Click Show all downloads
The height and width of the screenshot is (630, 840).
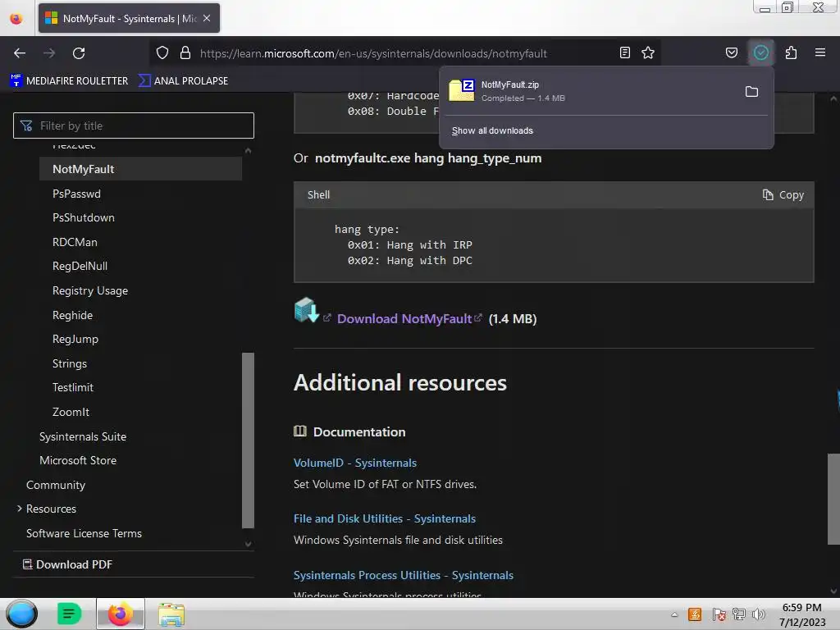492,130
